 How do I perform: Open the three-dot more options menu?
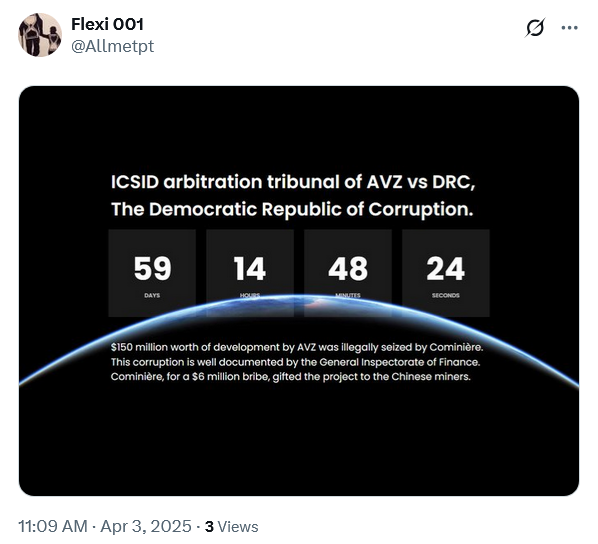point(569,27)
